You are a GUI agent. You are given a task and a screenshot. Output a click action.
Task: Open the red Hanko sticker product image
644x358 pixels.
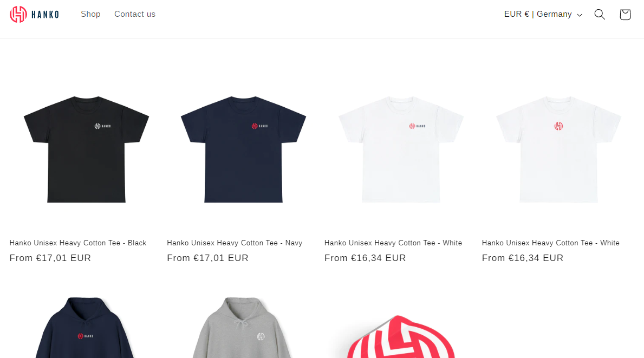(x=401, y=335)
